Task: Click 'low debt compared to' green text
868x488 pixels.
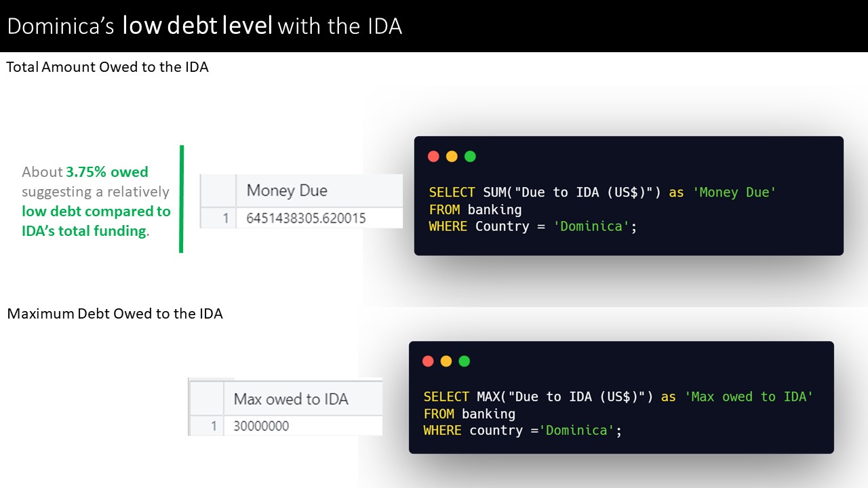Action: tap(96, 211)
